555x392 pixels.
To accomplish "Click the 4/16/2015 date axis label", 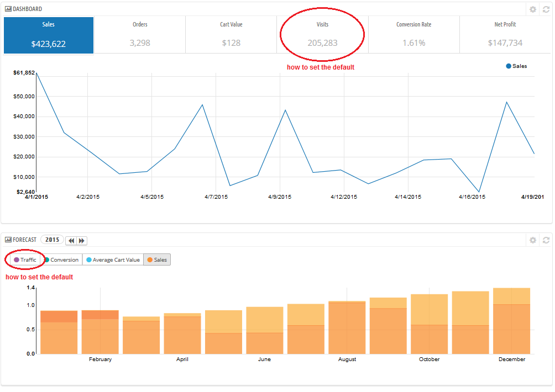I will tap(472, 197).
